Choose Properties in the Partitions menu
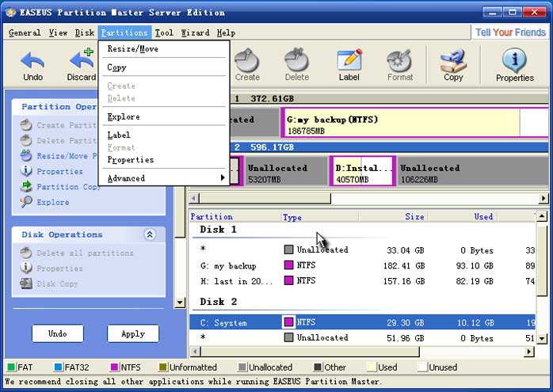553x392 pixels. [x=164, y=160]
